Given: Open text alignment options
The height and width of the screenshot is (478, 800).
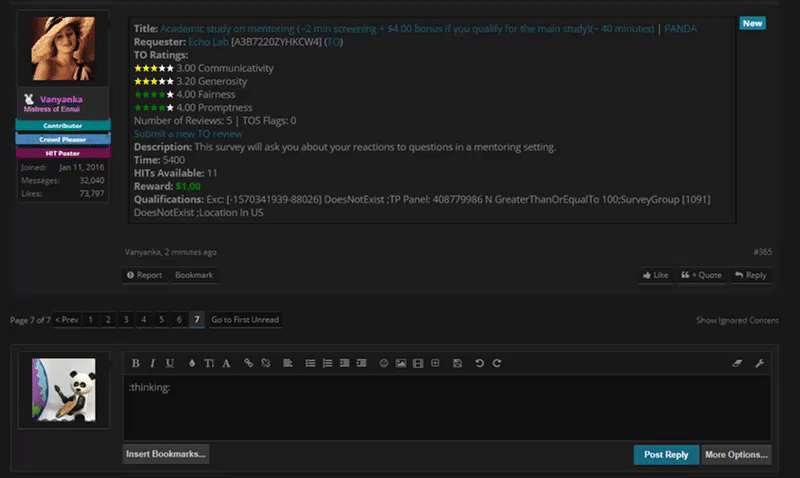Looking at the screenshot, I should click(x=288, y=363).
